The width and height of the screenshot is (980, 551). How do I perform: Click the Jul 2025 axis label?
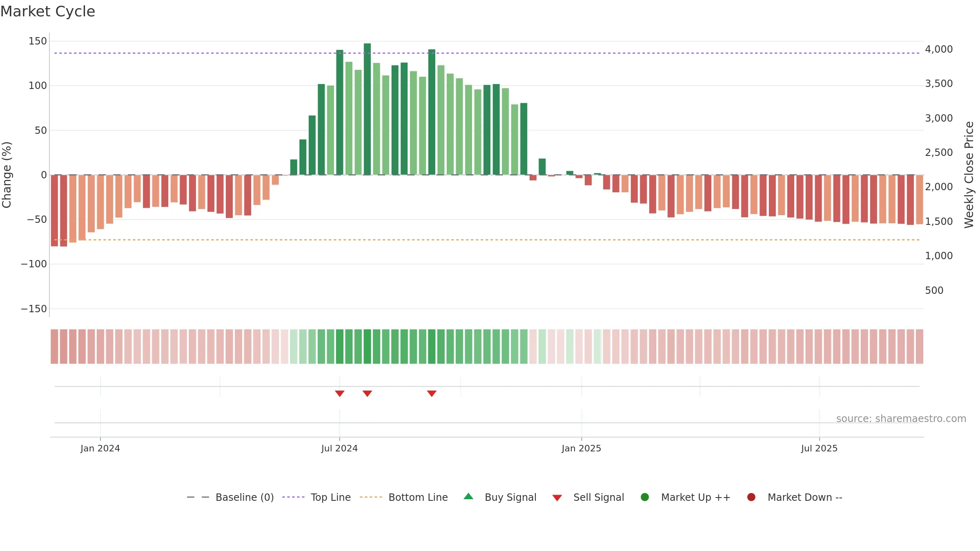point(819,448)
